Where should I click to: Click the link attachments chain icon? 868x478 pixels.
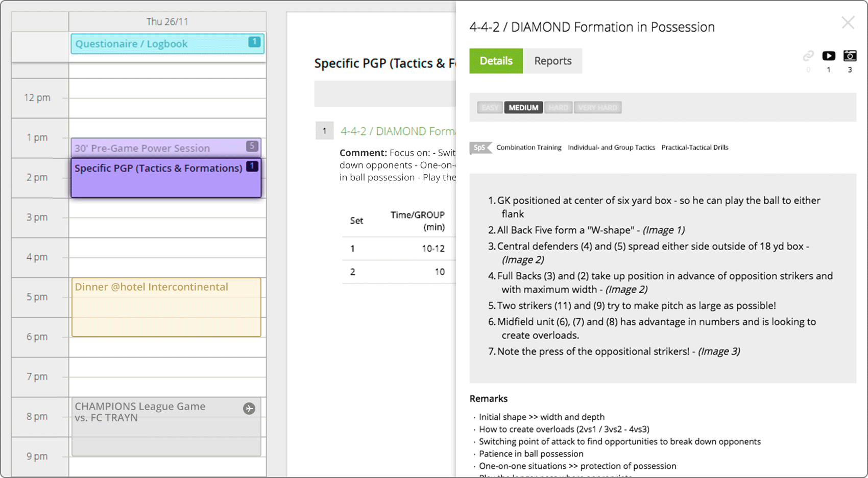[808, 56]
